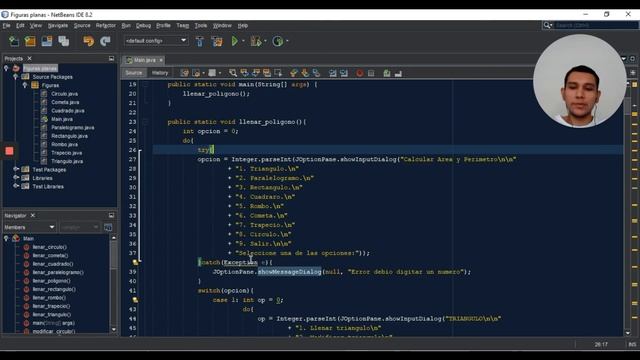Select llenar_cometa() in Navigator
640x360 pixels.
point(50,256)
